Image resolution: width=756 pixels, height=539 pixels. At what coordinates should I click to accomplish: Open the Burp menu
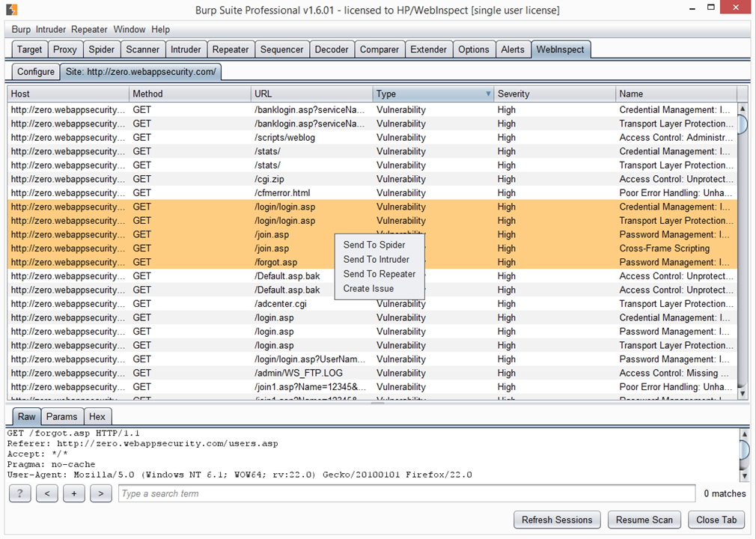click(x=21, y=29)
